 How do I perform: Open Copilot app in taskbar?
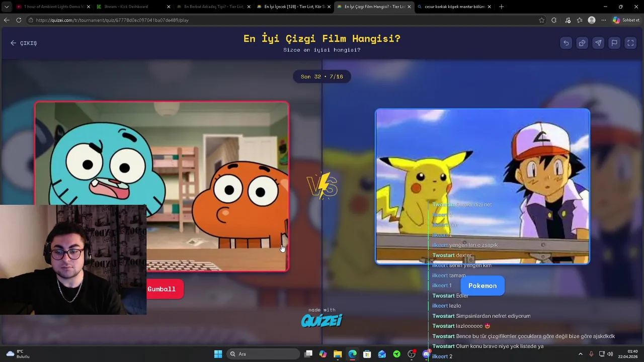323,354
